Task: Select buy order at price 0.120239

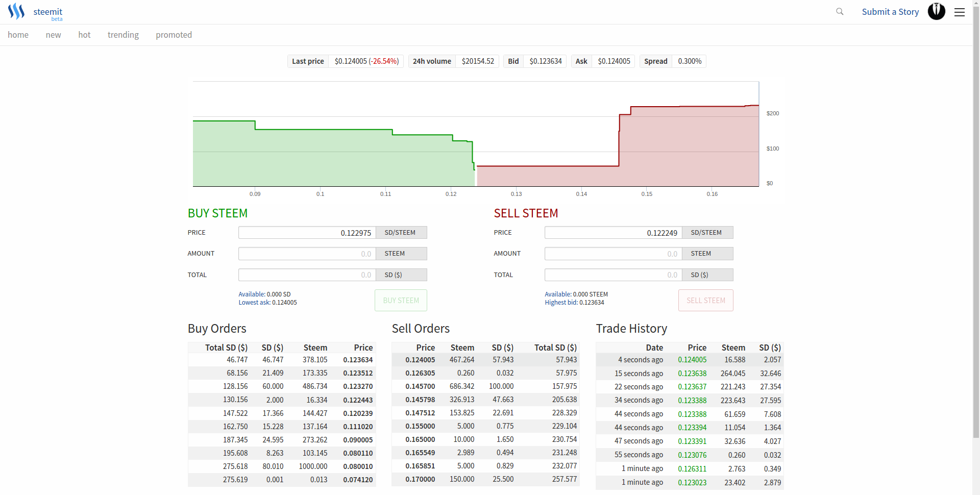Action: (282, 413)
